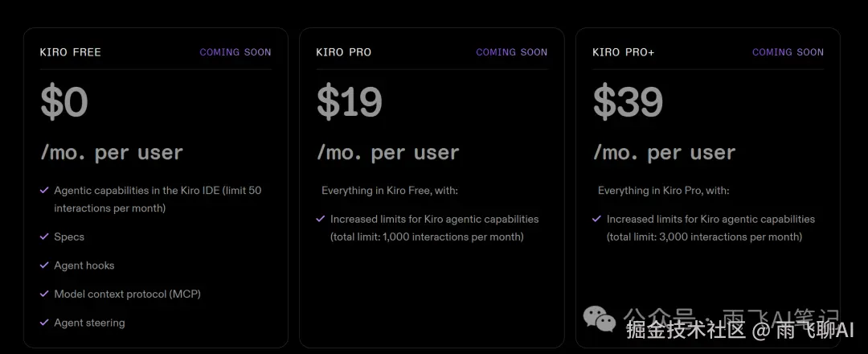Click checkmark beside 3,000 interactions limit
Image resolution: width=868 pixels, height=354 pixels.
pyautogui.click(x=596, y=219)
